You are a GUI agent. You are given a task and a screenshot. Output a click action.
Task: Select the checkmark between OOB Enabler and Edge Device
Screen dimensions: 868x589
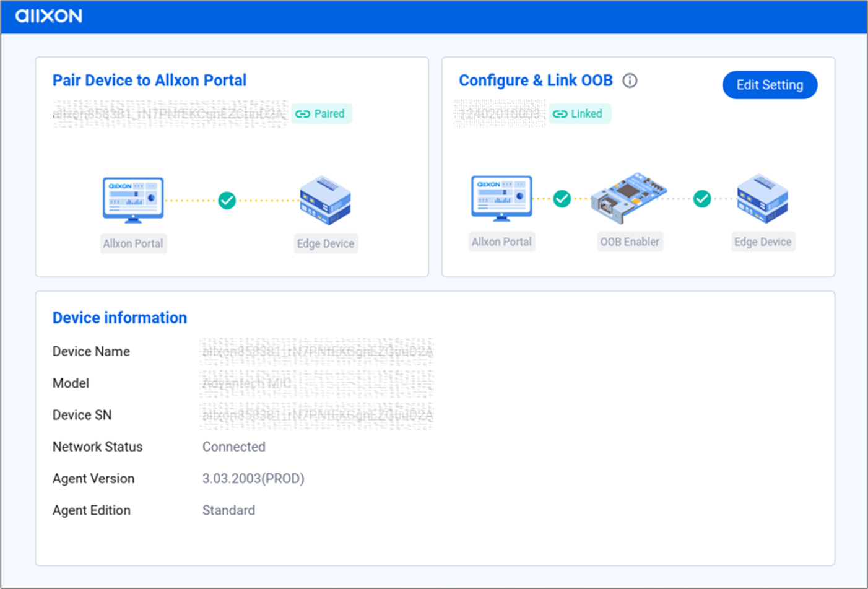pyautogui.click(x=703, y=200)
